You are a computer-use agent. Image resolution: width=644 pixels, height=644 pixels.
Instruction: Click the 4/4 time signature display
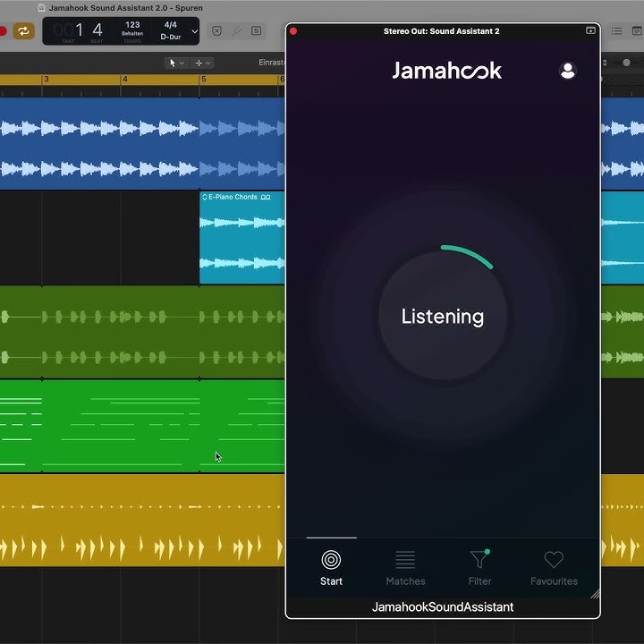[171, 25]
